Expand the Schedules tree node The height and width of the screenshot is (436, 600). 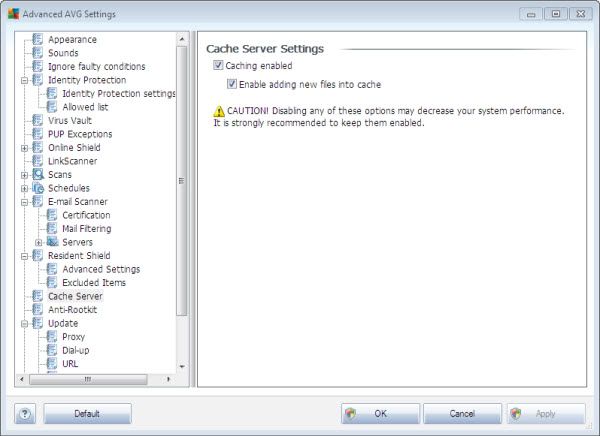[x=24, y=189]
